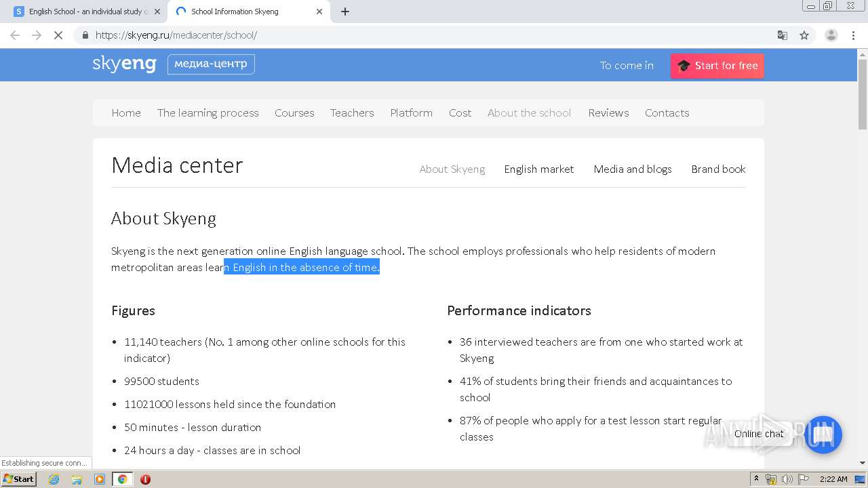The image size is (868, 488).
Task: Click the '50 minutes - lesson duration' text
Action: (x=193, y=428)
